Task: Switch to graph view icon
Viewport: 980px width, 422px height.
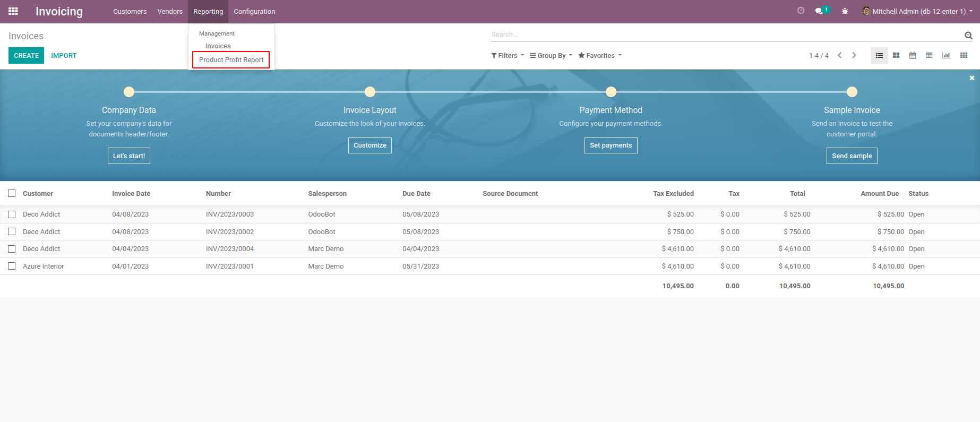Action: pyautogui.click(x=946, y=55)
